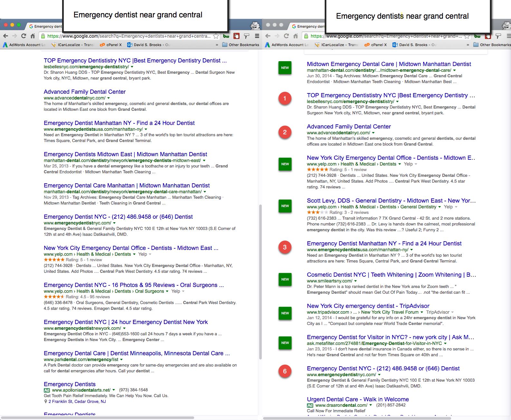Click address bar URL in right window
Image resolution: width=511 pixels, height=420 pixels.
(x=386, y=36)
